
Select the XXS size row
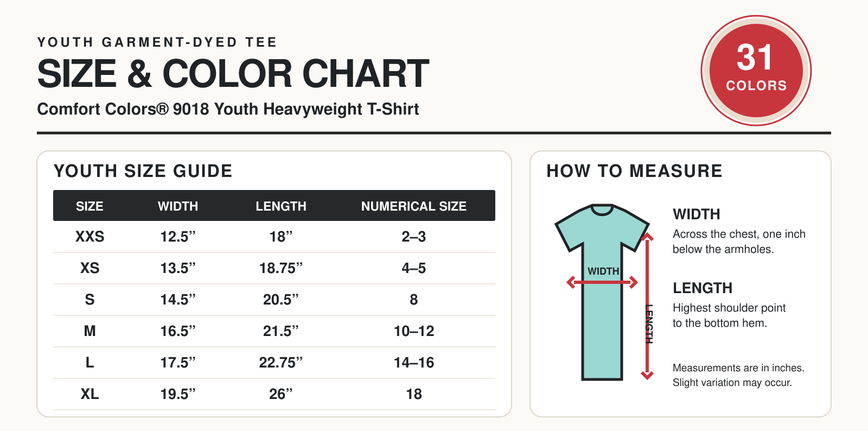[x=274, y=237]
